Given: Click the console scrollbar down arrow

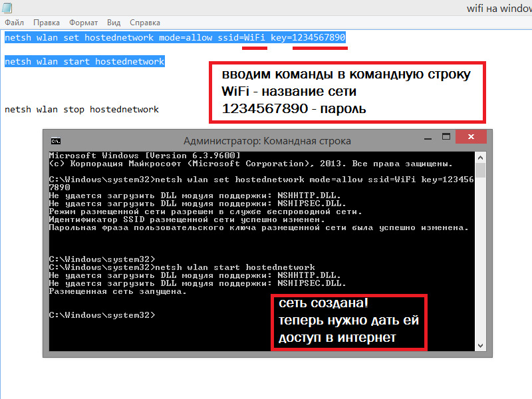Looking at the screenshot, I should [480, 346].
